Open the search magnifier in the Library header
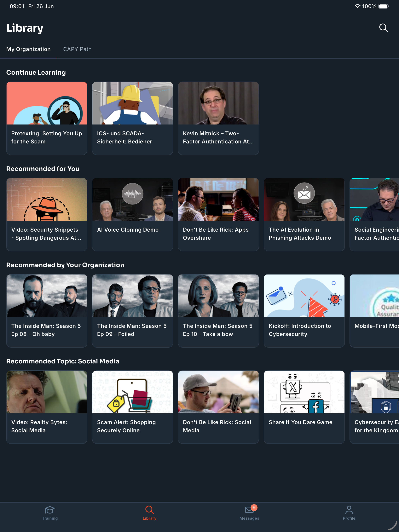The height and width of the screenshot is (532, 399). pyautogui.click(x=383, y=28)
